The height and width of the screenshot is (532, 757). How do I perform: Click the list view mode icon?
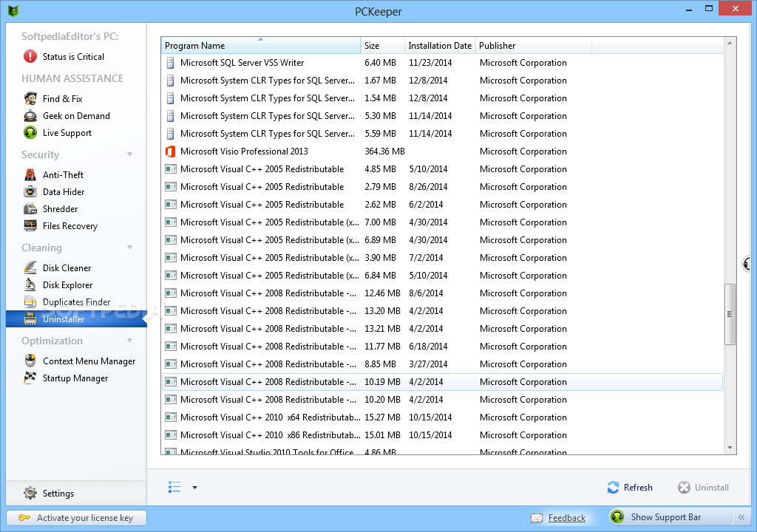174,487
